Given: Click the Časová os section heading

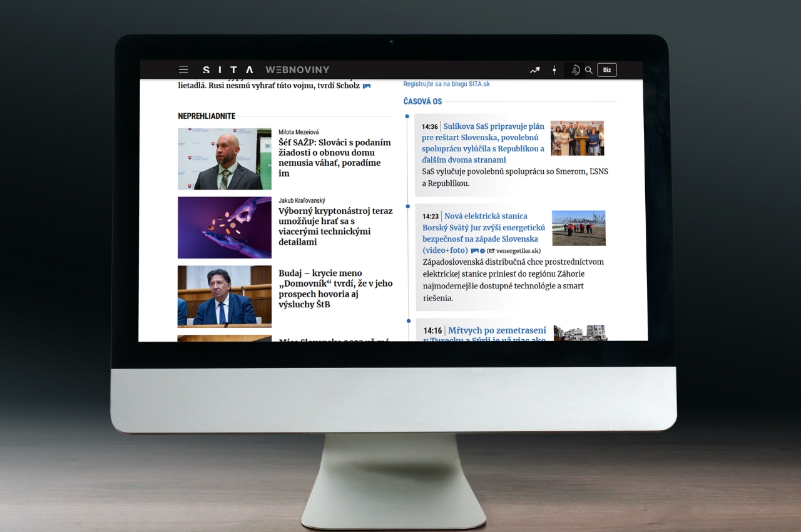Looking at the screenshot, I should tap(422, 101).
